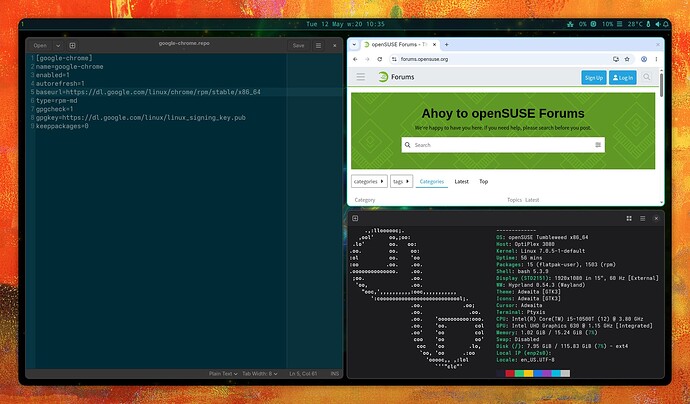The width and height of the screenshot is (690, 404).
Task: Click the gpgkey line in the editor
Action: tap(140, 118)
